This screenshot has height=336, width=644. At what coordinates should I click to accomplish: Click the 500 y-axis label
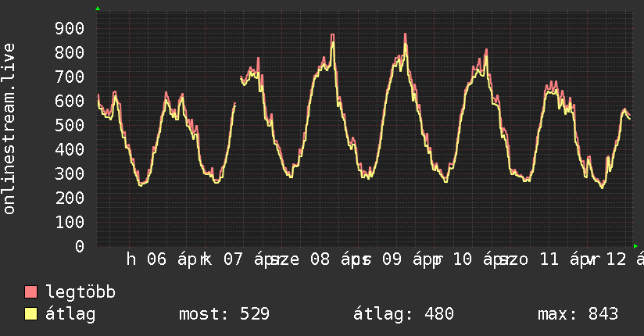point(70,125)
